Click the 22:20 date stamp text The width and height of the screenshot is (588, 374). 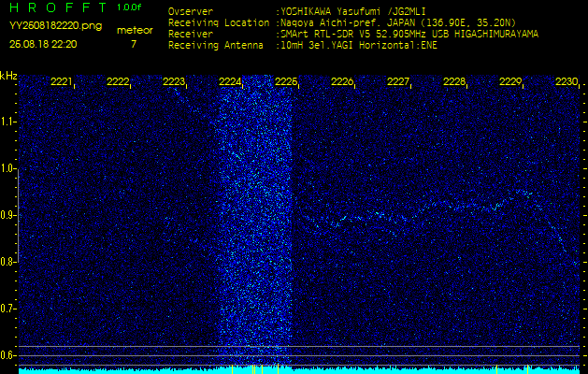coord(43,44)
